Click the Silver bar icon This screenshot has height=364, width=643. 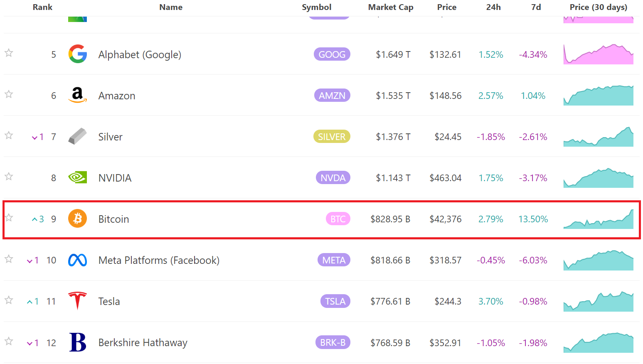pos(77,136)
